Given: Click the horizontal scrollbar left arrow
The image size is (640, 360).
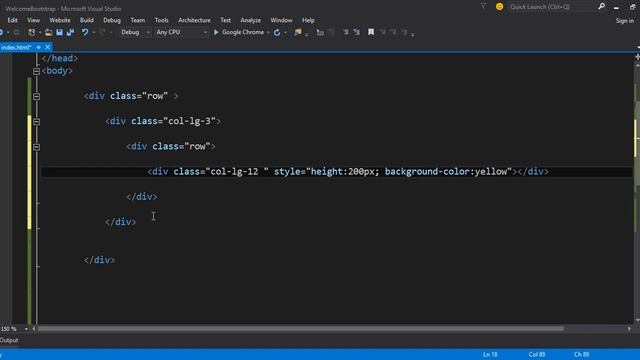Looking at the screenshot, I should click(x=34, y=329).
